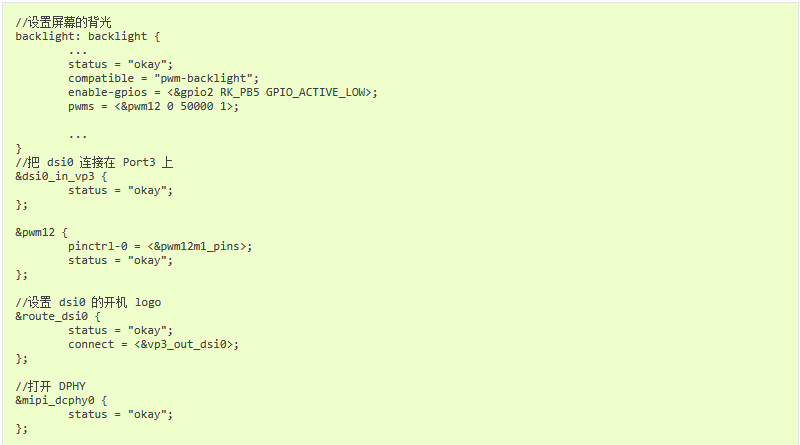The height and width of the screenshot is (445, 800).
Task: Click the comment about dsi0 boot logo
Action: [88, 303]
